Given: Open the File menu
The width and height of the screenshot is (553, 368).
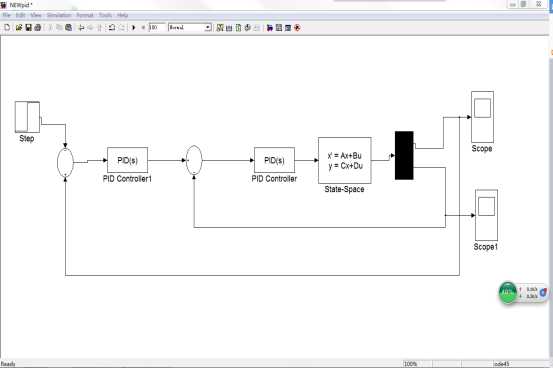Looking at the screenshot, I should click(x=7, y=15).
